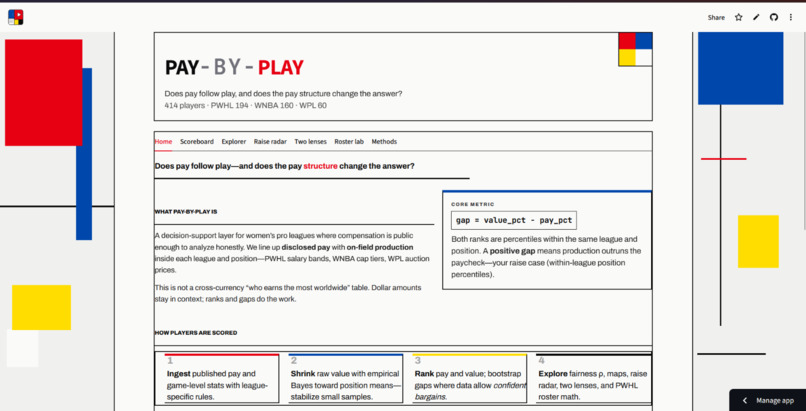Click the CORE METRIC label
The width and height of the screenshot is (806, 411).
[472, 204]
